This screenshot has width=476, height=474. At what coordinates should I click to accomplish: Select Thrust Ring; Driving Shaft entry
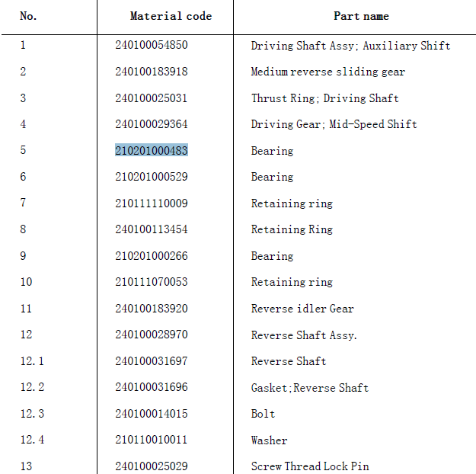324,98
